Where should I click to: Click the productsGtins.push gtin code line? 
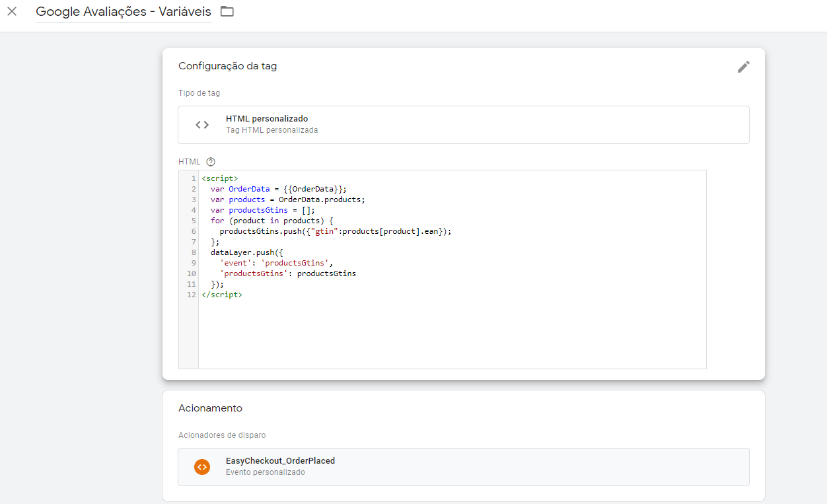[336, 231]
